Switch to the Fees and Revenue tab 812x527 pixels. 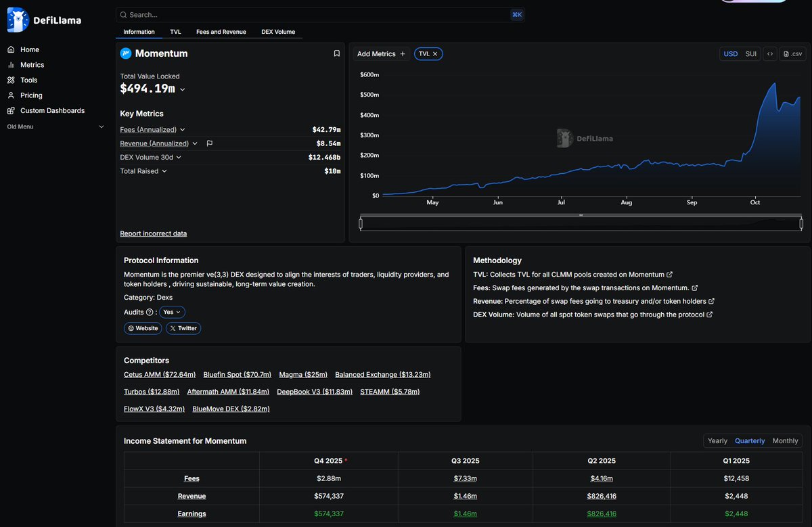221,32
